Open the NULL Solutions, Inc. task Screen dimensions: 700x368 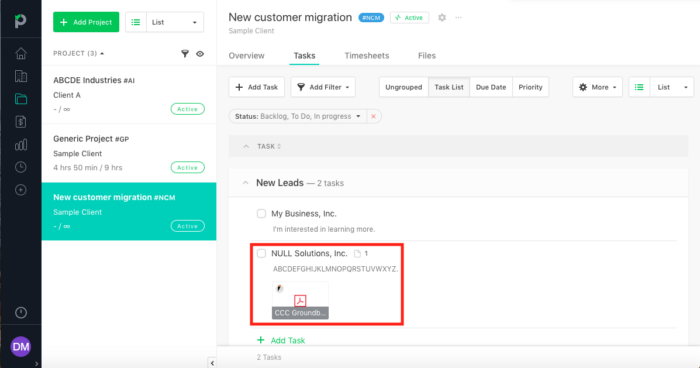tap(309, 253)
